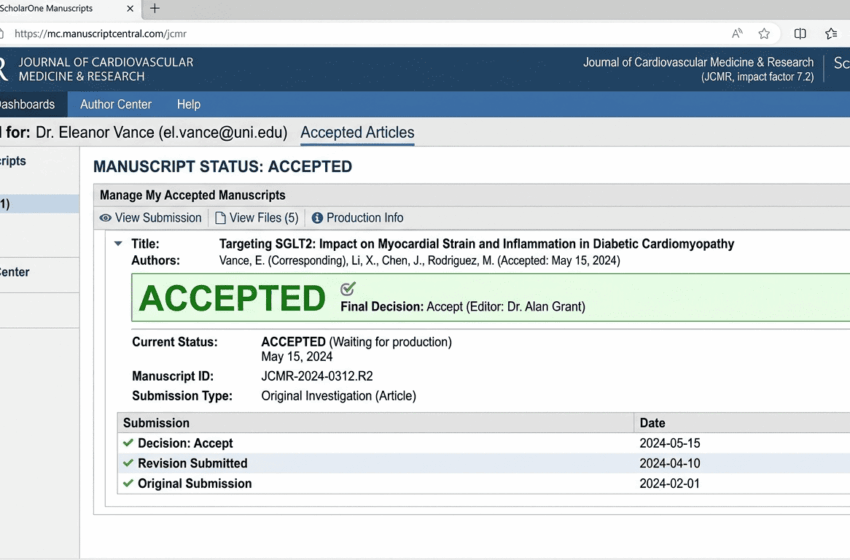Open the Author Center menu
The width and height of the screenshot is (850, 560).
116,104
